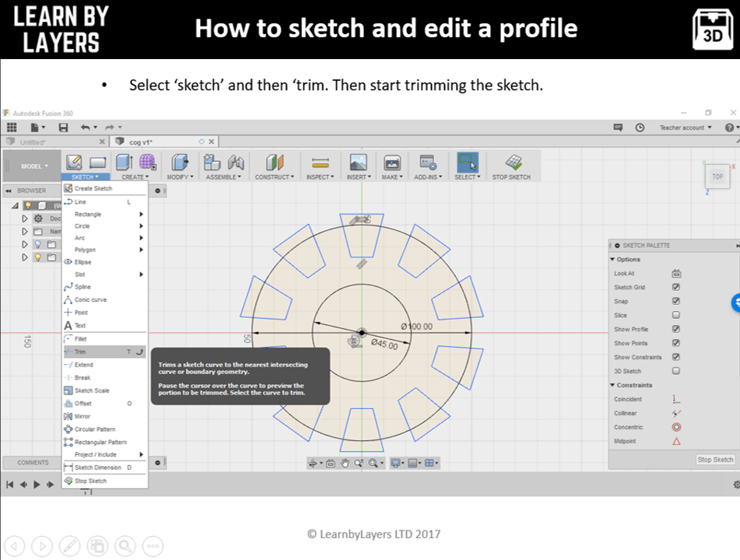
Task: Disable the Sketch Grid checkbox
Action: click(676, 288)
